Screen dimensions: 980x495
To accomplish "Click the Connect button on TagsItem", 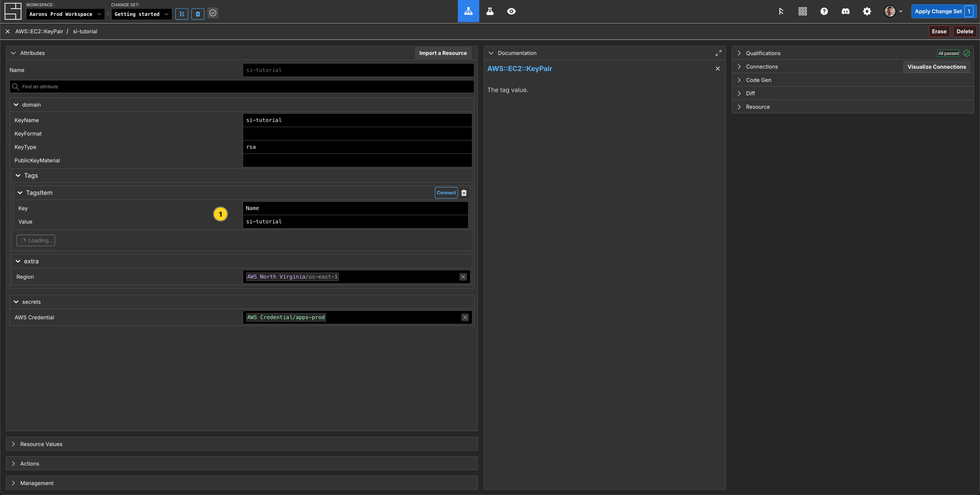I will coord(446,193).
